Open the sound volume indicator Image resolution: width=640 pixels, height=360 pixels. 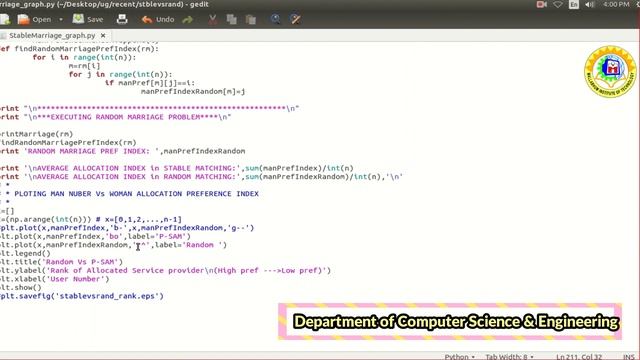point(589,4)
